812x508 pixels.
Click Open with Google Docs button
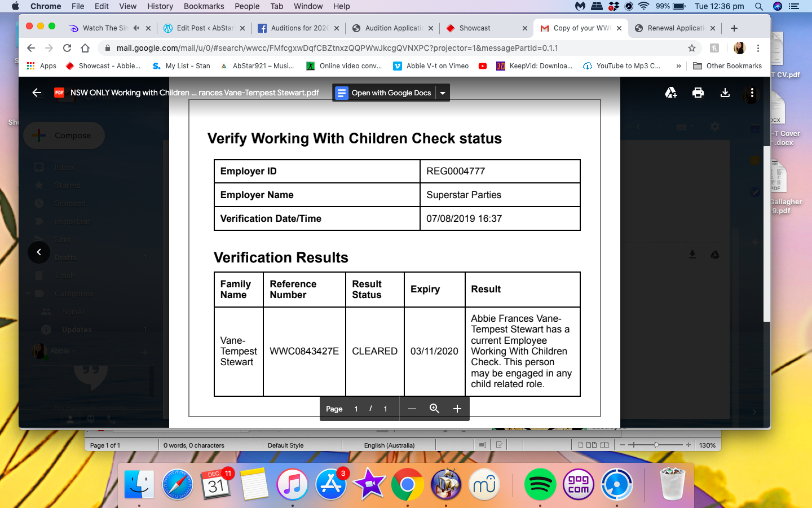384,93
